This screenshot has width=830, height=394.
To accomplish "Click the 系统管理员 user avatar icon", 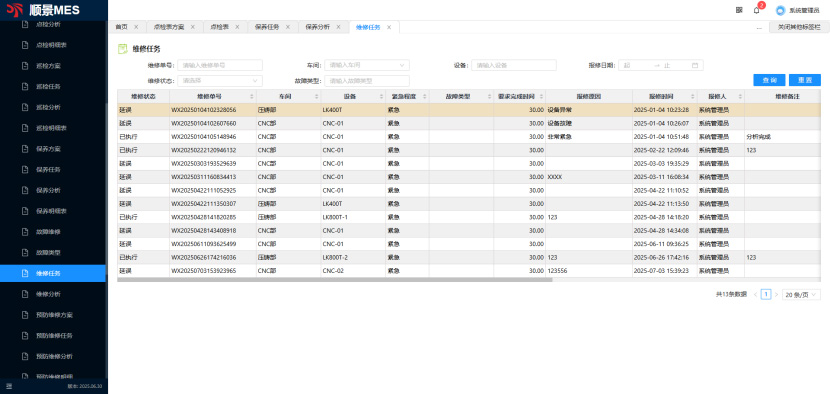I will (780, 10).
